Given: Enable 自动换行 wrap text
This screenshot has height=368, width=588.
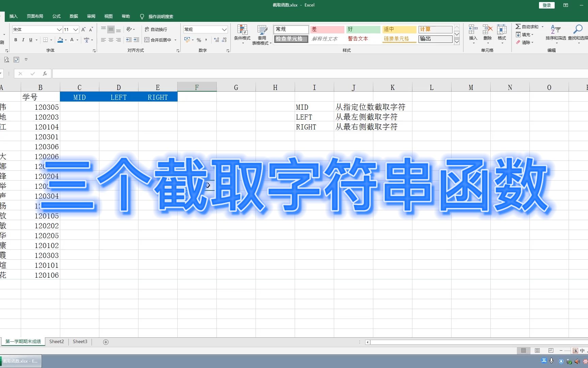Looking at the screenshot, I should coord(156,29).
